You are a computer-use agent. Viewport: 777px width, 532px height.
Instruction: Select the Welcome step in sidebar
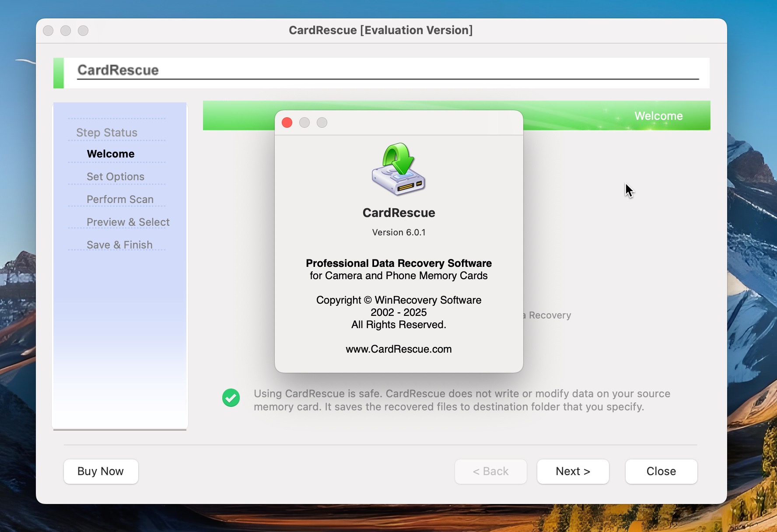tap(111, 154)
